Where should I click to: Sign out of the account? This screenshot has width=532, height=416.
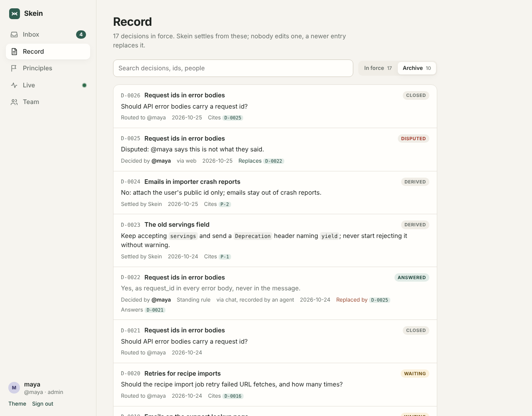pyautogui.click(x=43, y=404)
